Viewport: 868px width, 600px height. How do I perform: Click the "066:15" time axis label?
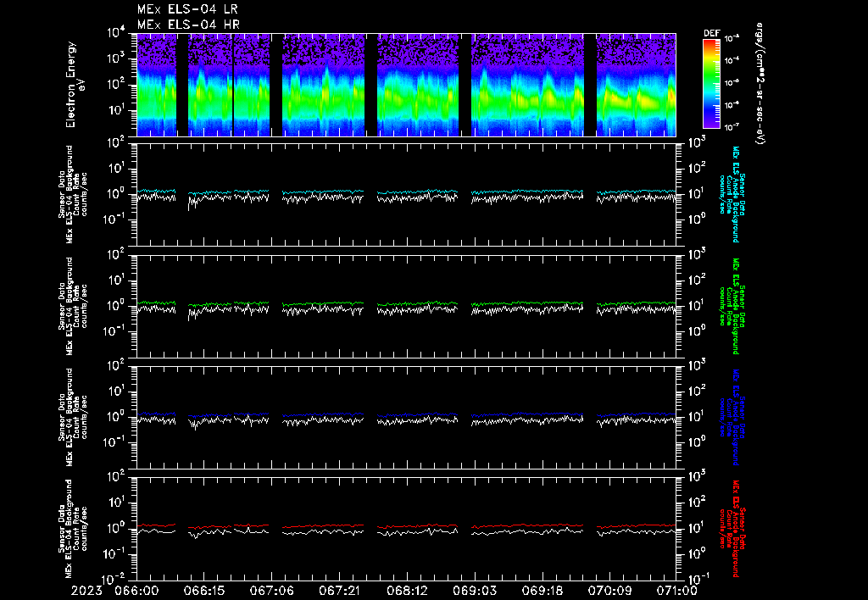pyautogui.click(x=203, y=592)
